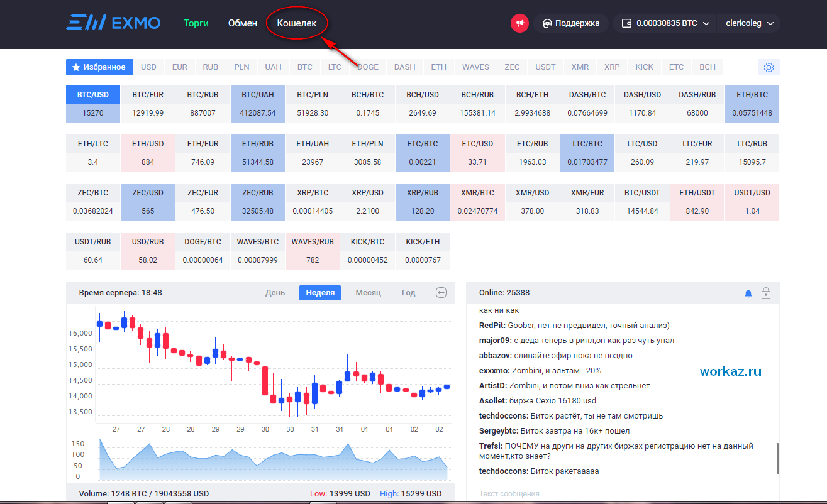Set chart period to Год
Image resolution: width=827 pixels, height=504 pixels.
[409, 293]
